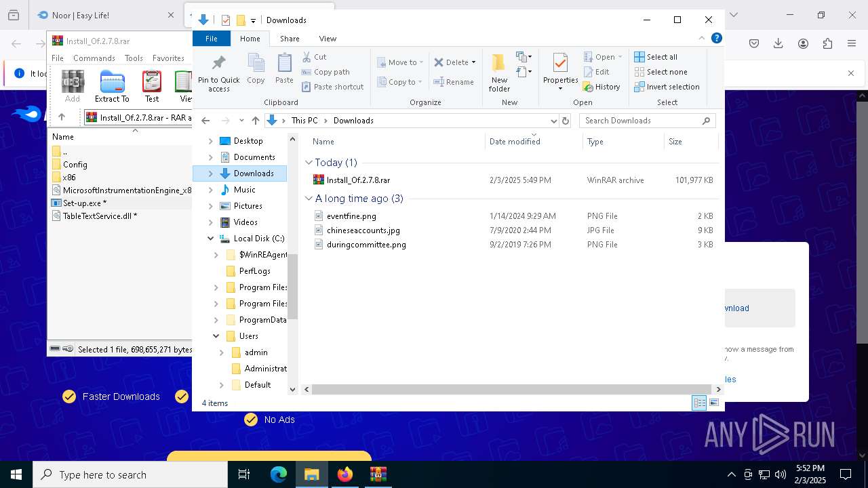Click the horizontal scrollbar in file list
The image size is (868, 488).
click(512, 390)
